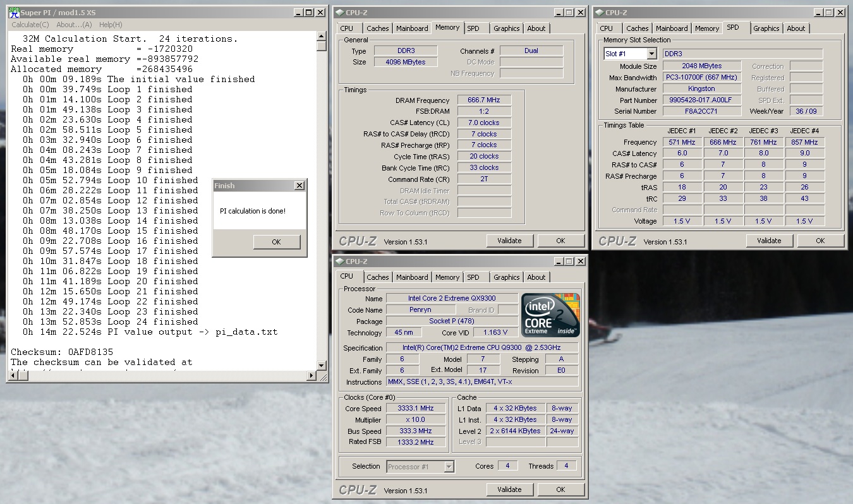Viewport: 853px width, 504px height.
Task: Close the Finish dialog with X
Action: pos(299,186)
